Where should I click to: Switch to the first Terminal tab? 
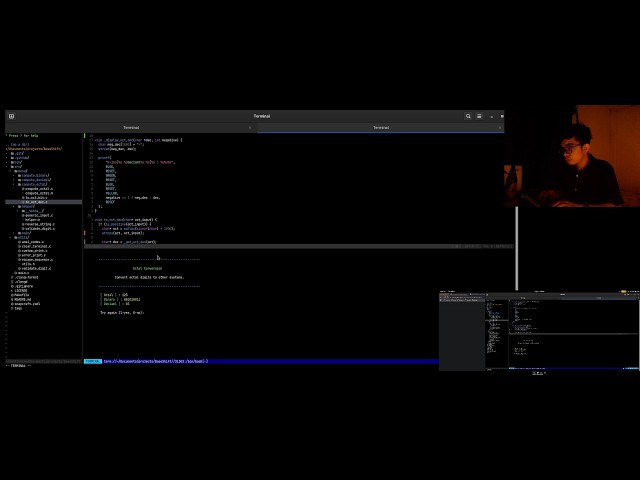coord(131,128)
